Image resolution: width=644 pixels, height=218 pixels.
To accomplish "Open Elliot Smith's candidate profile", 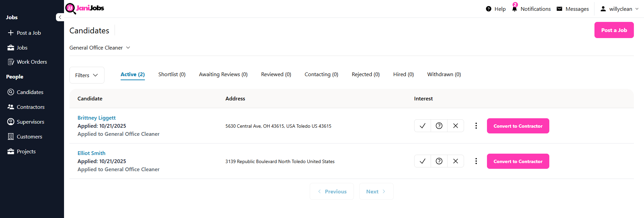I will pos(91,153).
